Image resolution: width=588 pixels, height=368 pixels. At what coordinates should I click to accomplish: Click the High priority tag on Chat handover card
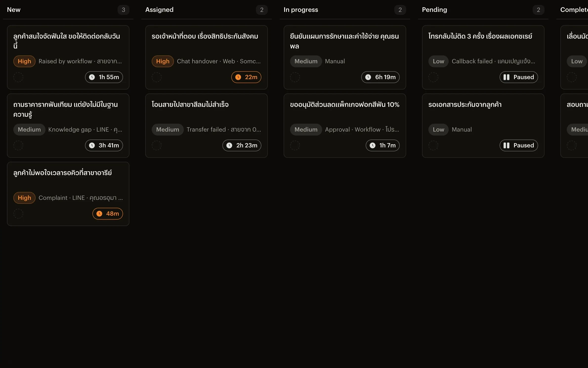coord(163,61)
